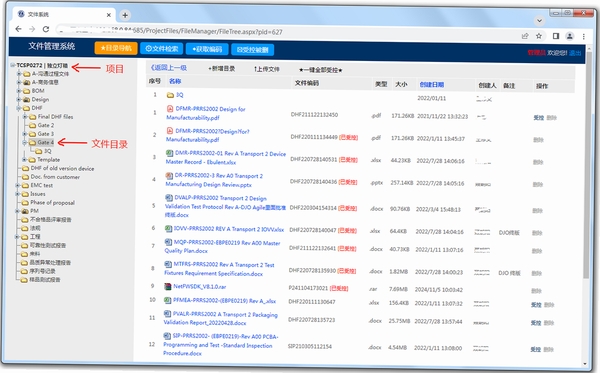
Task: Click the scrollbar down arrow
Action: [x=585, y=364]
